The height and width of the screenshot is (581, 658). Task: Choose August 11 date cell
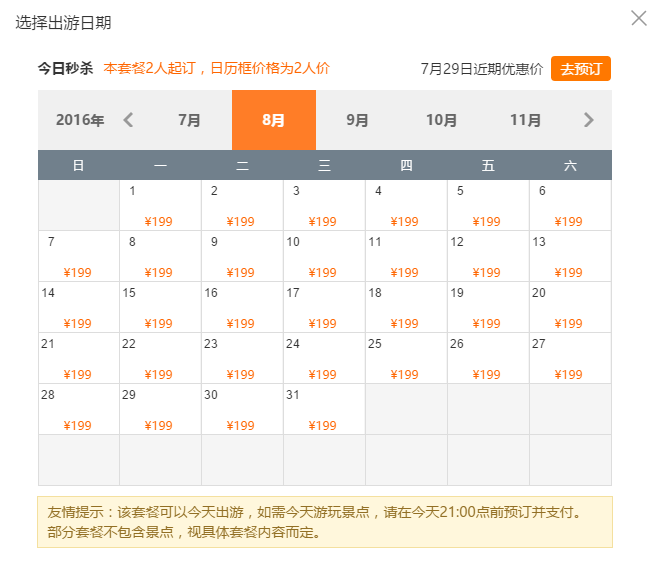406,256
